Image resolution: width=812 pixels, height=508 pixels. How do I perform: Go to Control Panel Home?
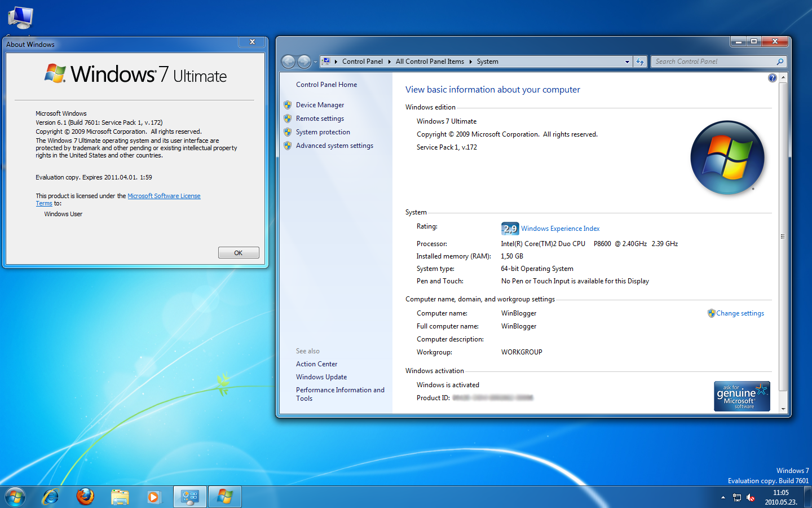click(x=326, y=85)
